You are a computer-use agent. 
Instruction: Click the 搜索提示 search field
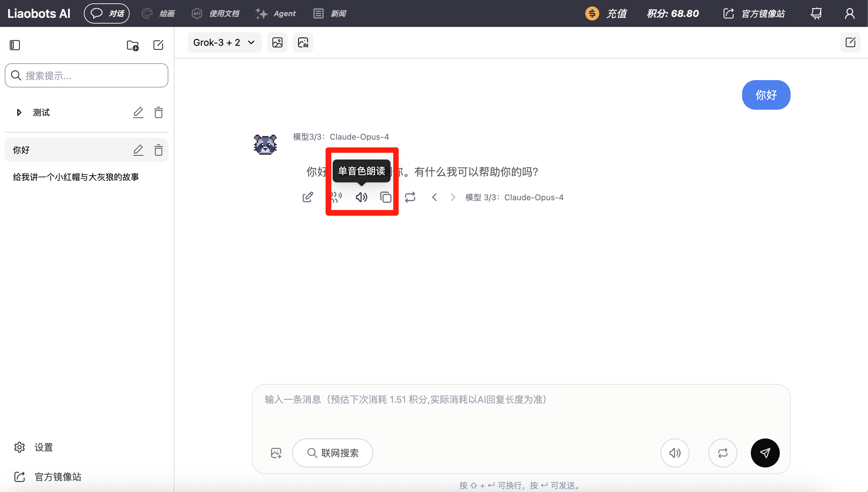pyautogui.click(x=87, y=75)
